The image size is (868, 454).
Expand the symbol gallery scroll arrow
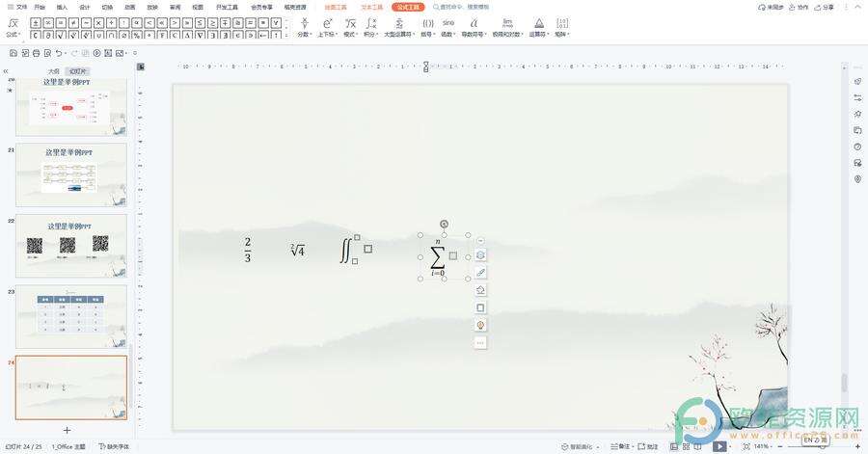pos(285,35)
